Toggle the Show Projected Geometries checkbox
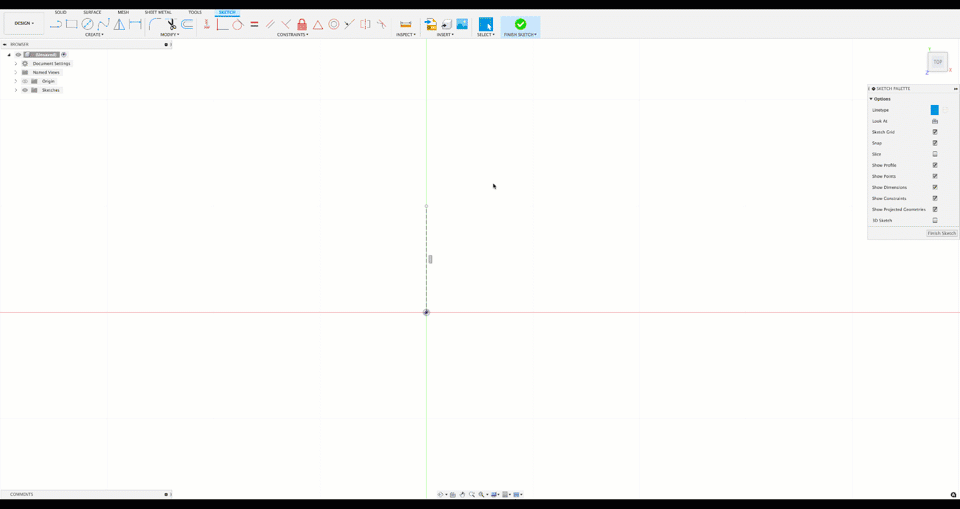 pos(935,209)
